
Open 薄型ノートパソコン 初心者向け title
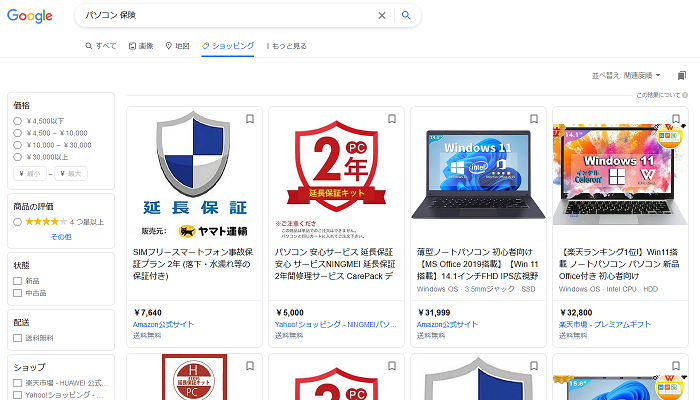[x=478, y=264]
